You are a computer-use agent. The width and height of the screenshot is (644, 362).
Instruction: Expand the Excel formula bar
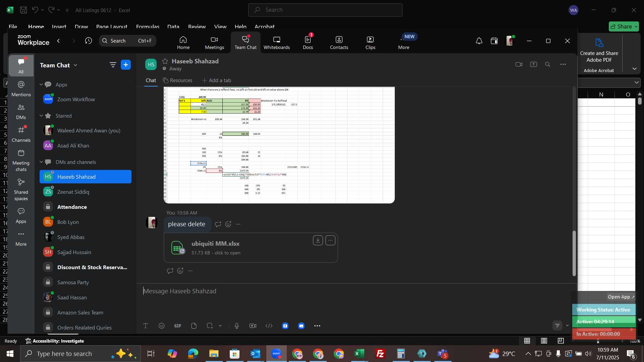pos(636,82)
